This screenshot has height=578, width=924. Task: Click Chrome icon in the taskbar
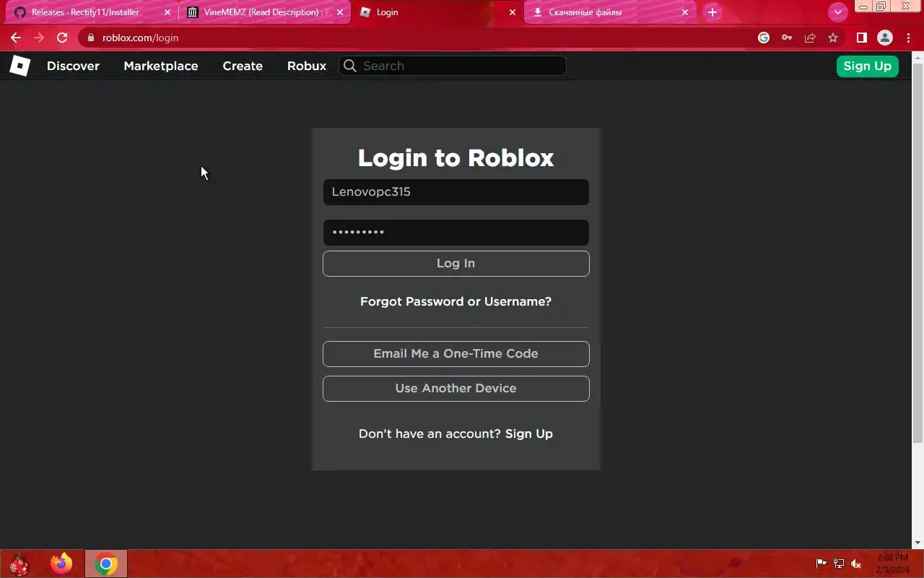point(106,564)
